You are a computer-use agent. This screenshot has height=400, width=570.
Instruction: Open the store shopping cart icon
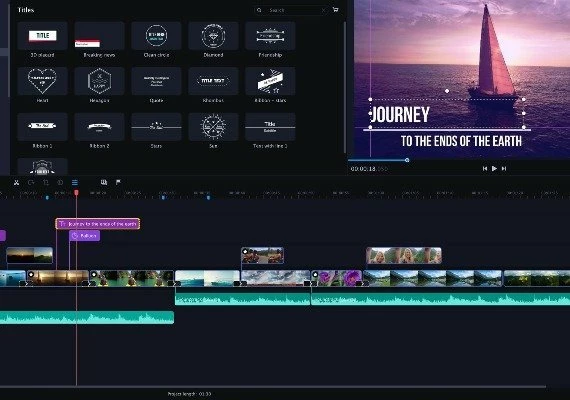click(x=336, y=10)
